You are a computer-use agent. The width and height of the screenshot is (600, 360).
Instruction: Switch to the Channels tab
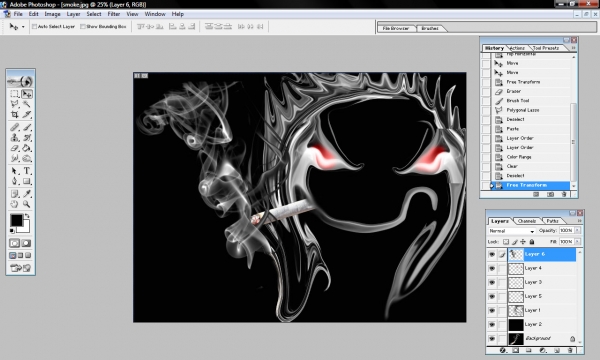click(x=527, y=221)
